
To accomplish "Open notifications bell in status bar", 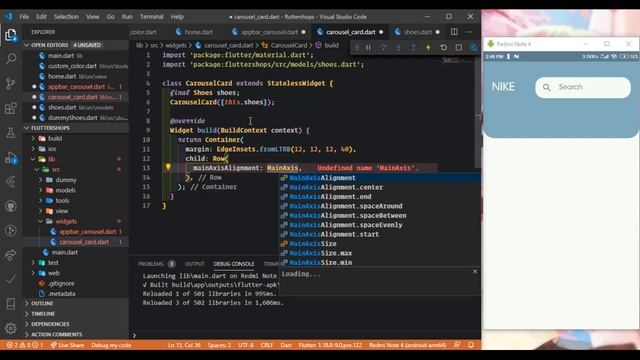I will 471,345.
